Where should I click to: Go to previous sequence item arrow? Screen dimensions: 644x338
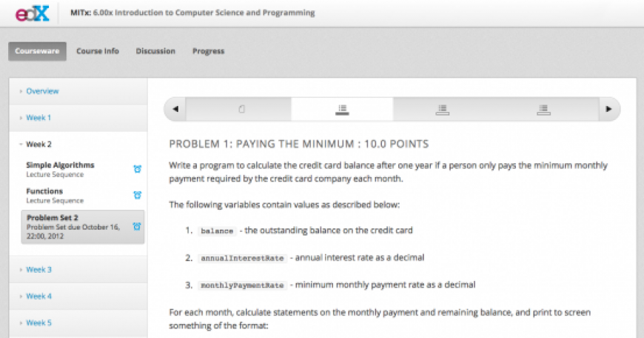175,109
